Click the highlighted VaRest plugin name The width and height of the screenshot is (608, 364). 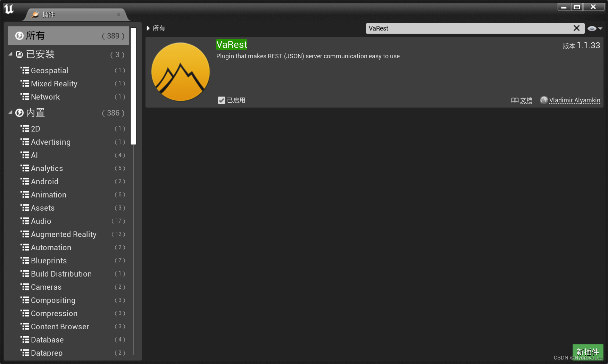click(232, 44)
